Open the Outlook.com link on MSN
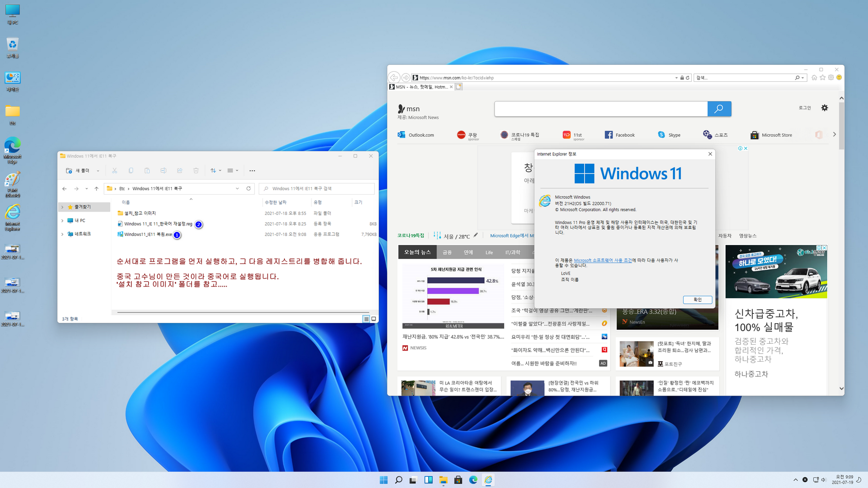 point(416,135)
